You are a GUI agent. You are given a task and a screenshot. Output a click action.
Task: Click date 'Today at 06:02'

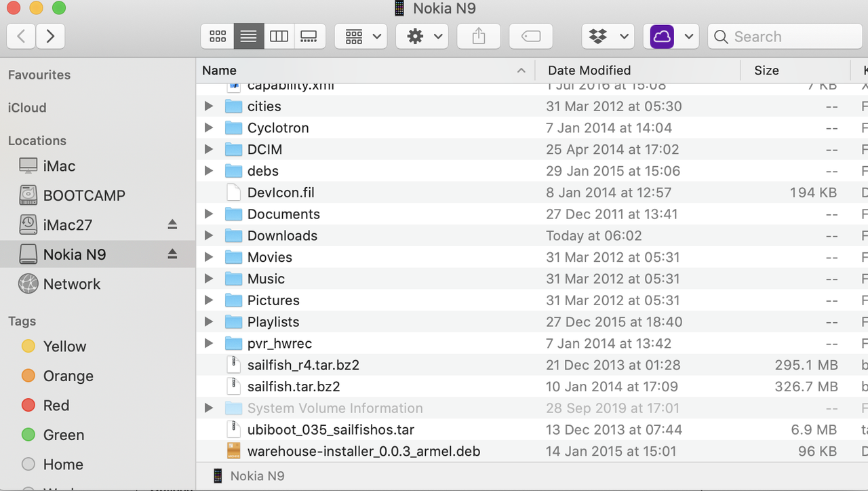point(593,236)
